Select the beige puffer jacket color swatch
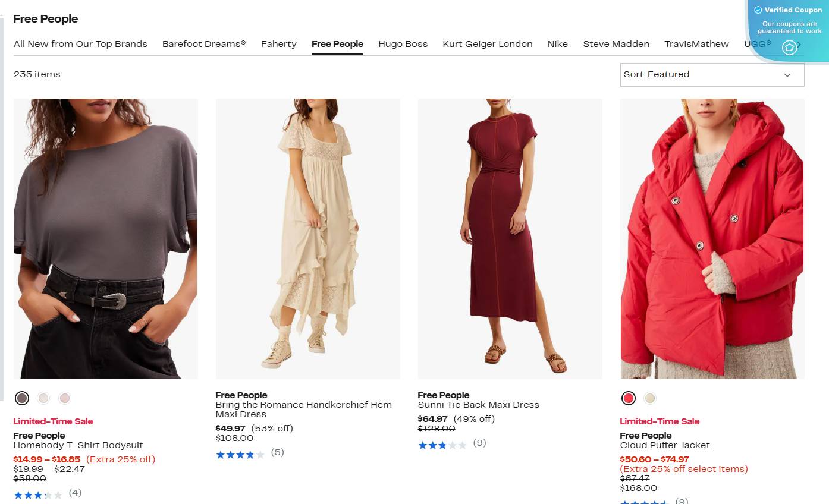This screenshot has height=504, width=829. 650,398
